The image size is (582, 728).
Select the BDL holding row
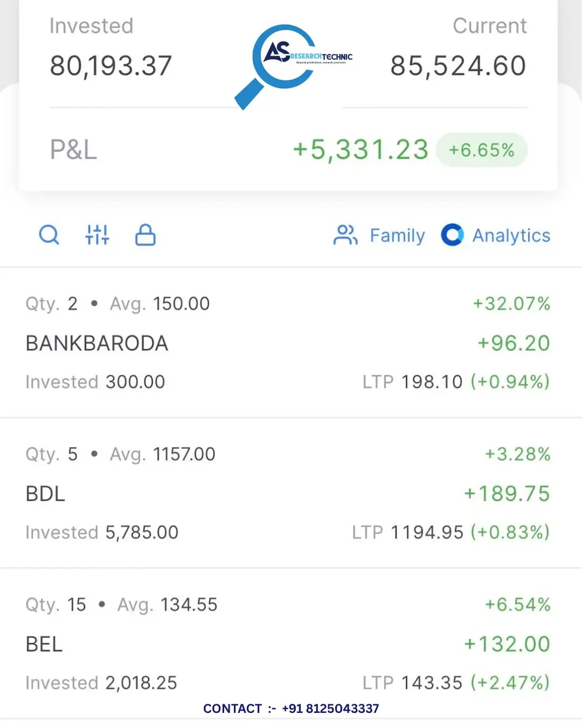click(x=291, y=493)
